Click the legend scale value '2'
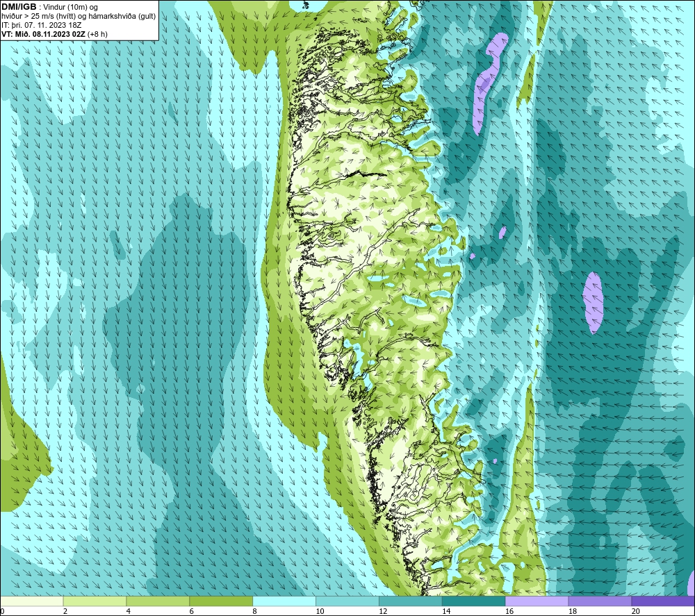Screen dimensions: 695x616 pyautogui.click(x=65, y=611)
